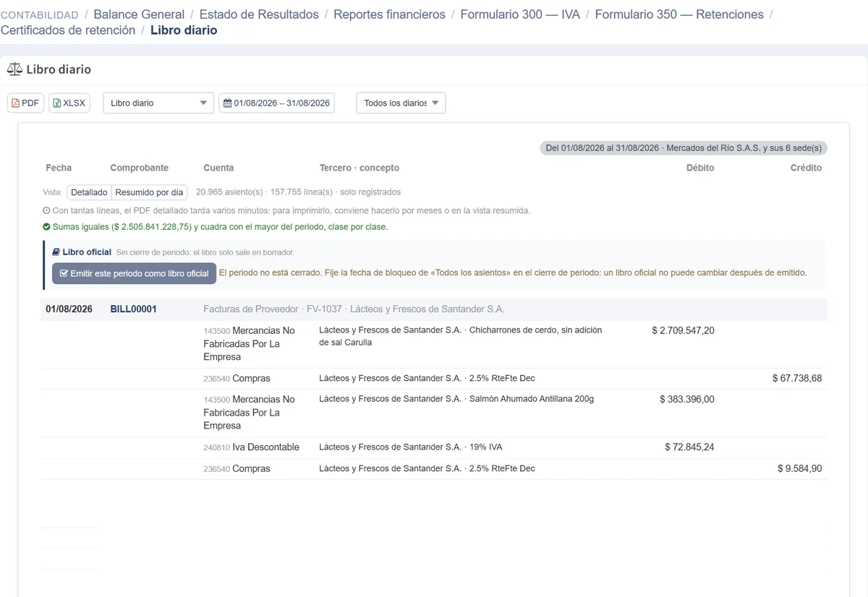Image resolution: width=868 pixels, height=597 pixels.
Task: Click the balance scale icon beside Libro diario
Action: tap(14, 69)
